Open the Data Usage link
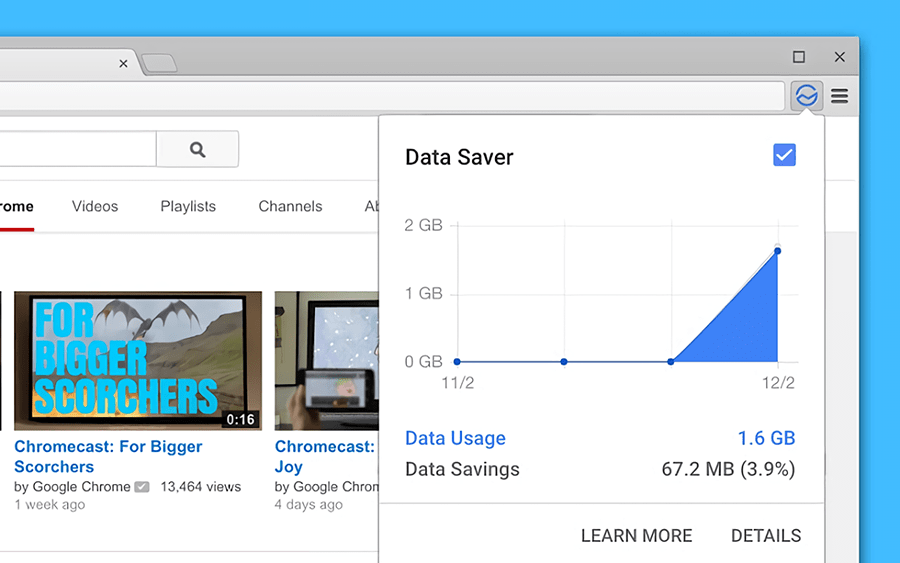 [x=455, y=438]
